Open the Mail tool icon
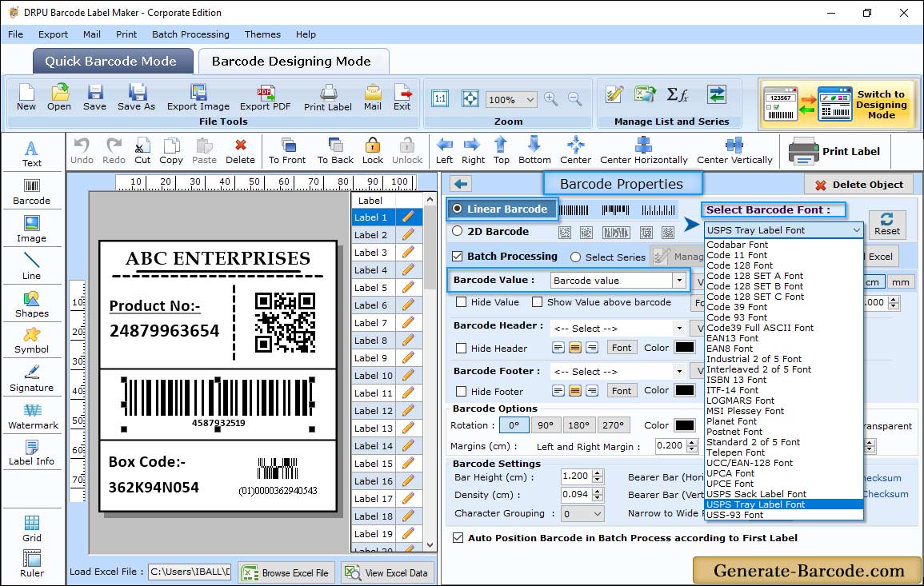The height and width of the screenshot is (586, 924). click(373, 98)
